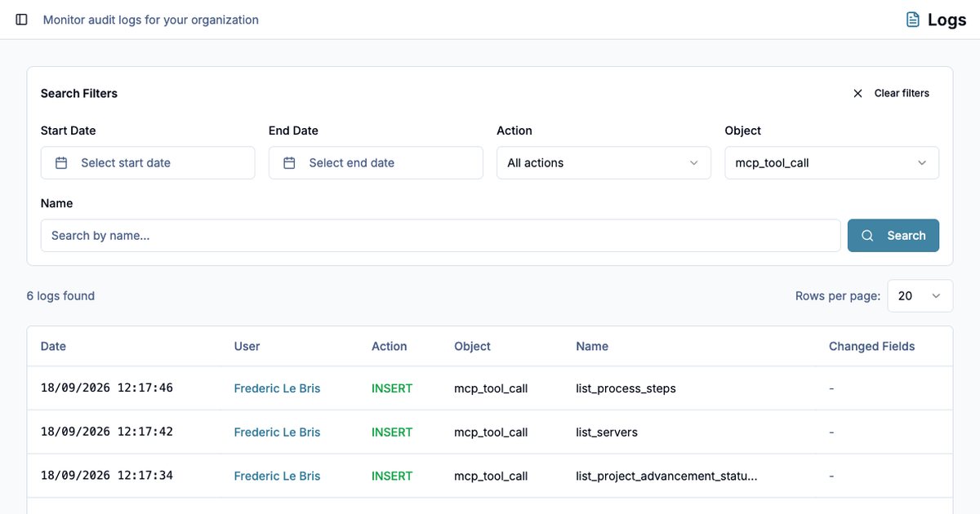980x514 pixels.
Task: Click the End Date calendar icon
Action: pos(289,163)
